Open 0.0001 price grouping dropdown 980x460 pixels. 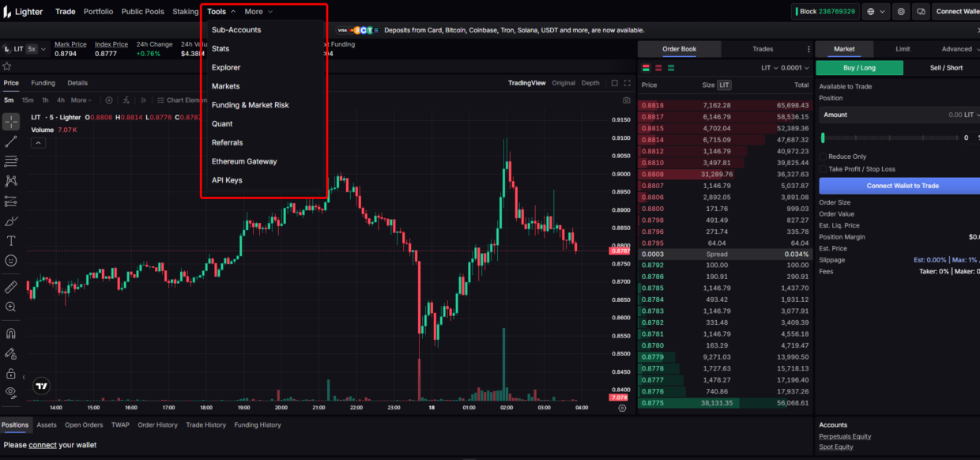click(x=795, y=68)
